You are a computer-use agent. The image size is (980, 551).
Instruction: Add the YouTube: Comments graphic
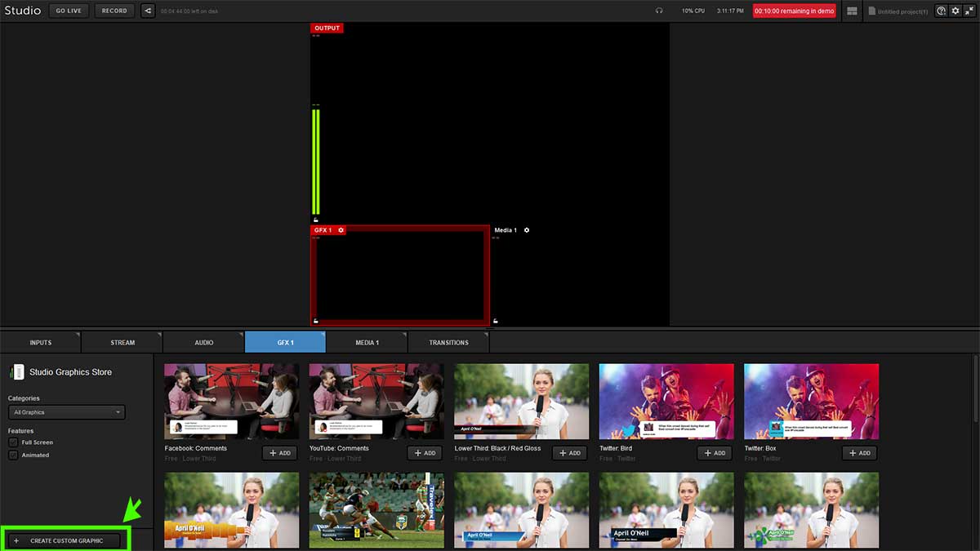pyautogui.click(x=425, y=453)
